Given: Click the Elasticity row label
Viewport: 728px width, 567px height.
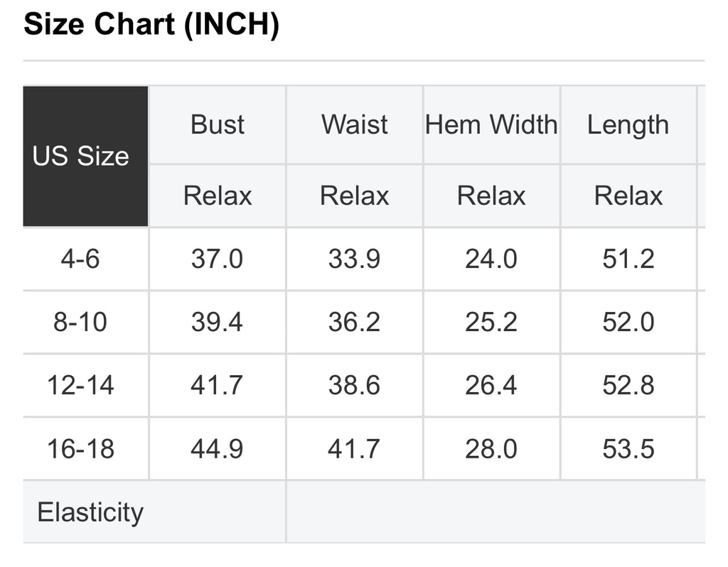Looking at the screenshot, I should [90, 512].
